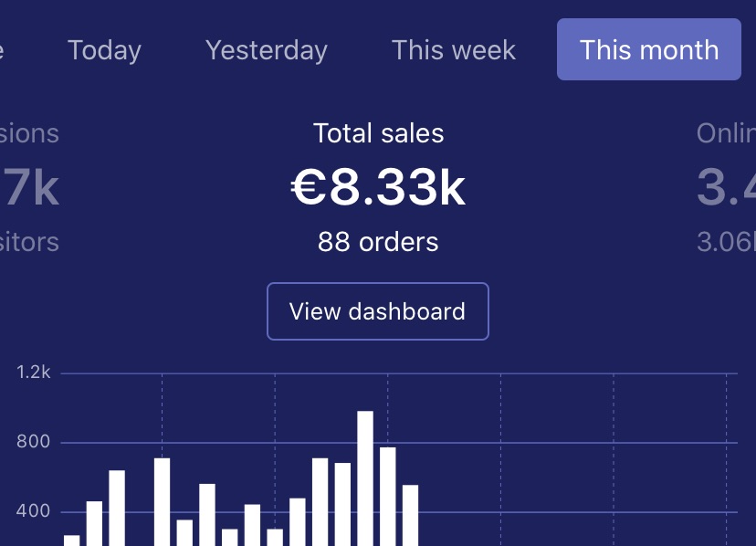Image resolution: width=756 pixels, height=546 pixels.
Task: Switch to the Today tab
Action: pyautogui.click(x=104, y=49)
